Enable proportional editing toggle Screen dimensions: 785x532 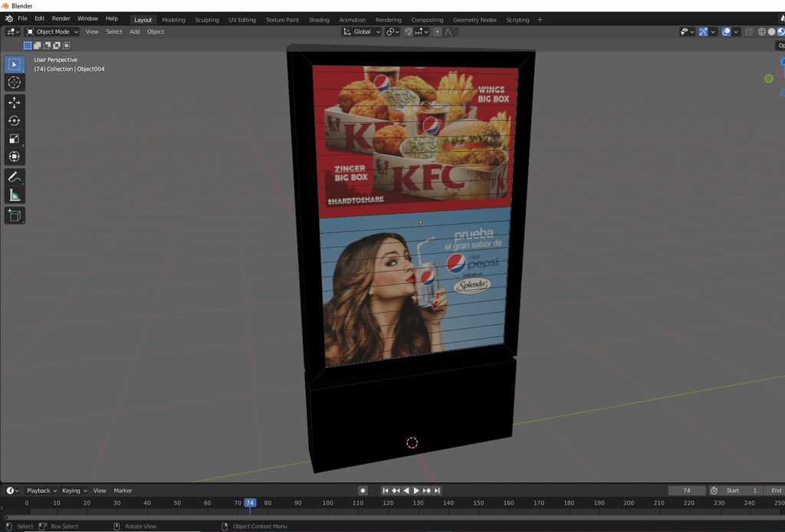click(438, 31)
